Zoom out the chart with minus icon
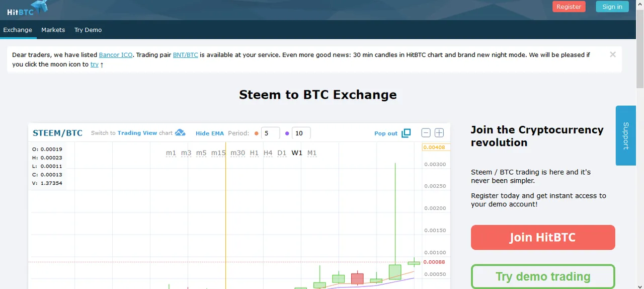Screen dimensions: 644x289 point(426,133)
